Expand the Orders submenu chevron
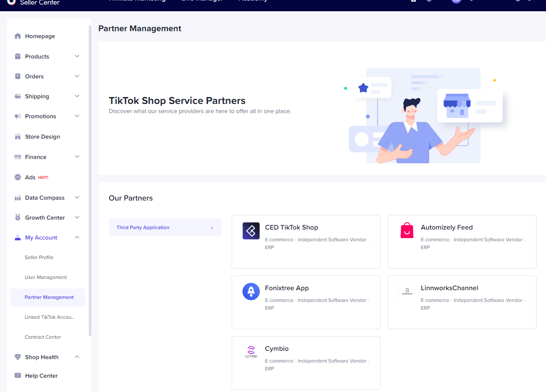Screen dimensions: 546x392 pos(77,76)
